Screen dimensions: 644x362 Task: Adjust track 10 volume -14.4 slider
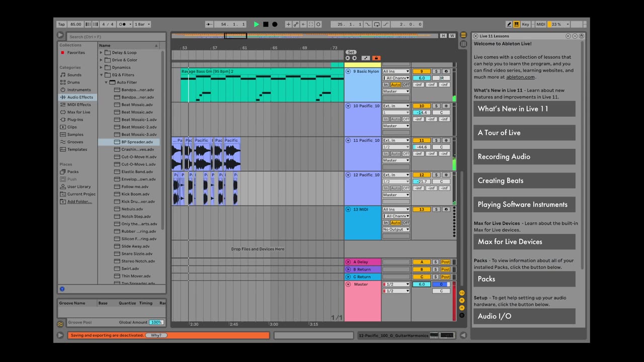[422, 113]
